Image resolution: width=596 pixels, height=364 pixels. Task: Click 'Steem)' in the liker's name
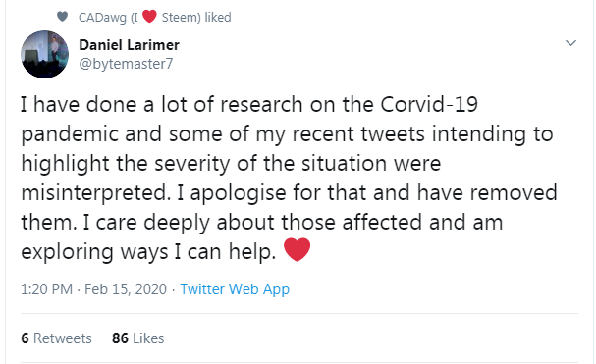[x=182, y=17]
